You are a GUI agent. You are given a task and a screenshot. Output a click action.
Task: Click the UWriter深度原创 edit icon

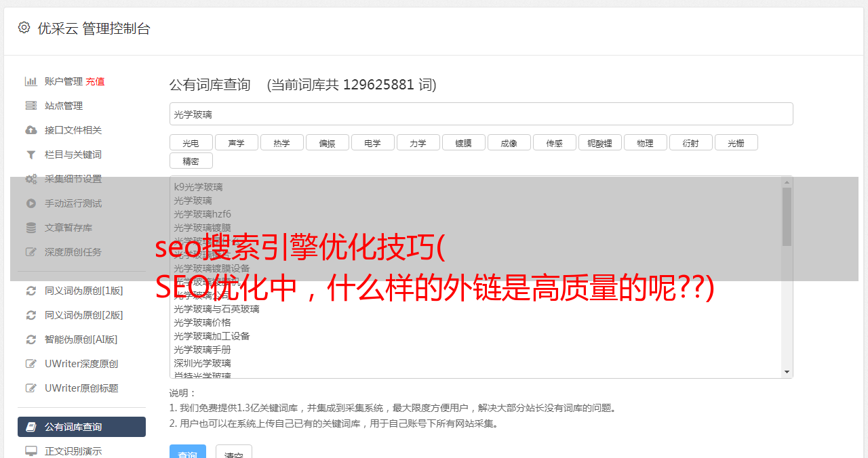point(31,364)
